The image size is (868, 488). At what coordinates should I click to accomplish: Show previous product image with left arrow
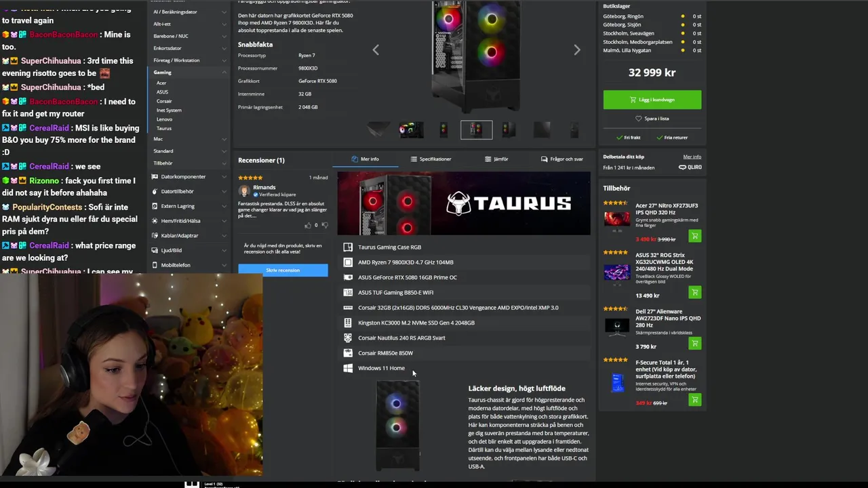(x=376, y=49)
